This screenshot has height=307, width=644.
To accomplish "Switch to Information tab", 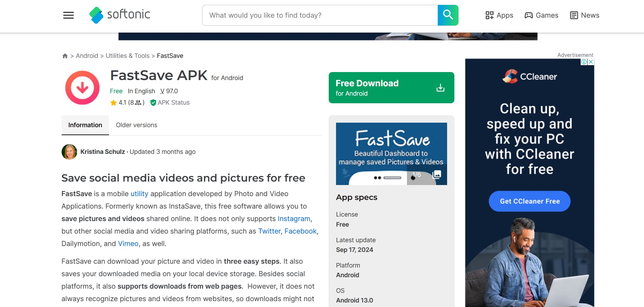I will [x=85, y=125].
